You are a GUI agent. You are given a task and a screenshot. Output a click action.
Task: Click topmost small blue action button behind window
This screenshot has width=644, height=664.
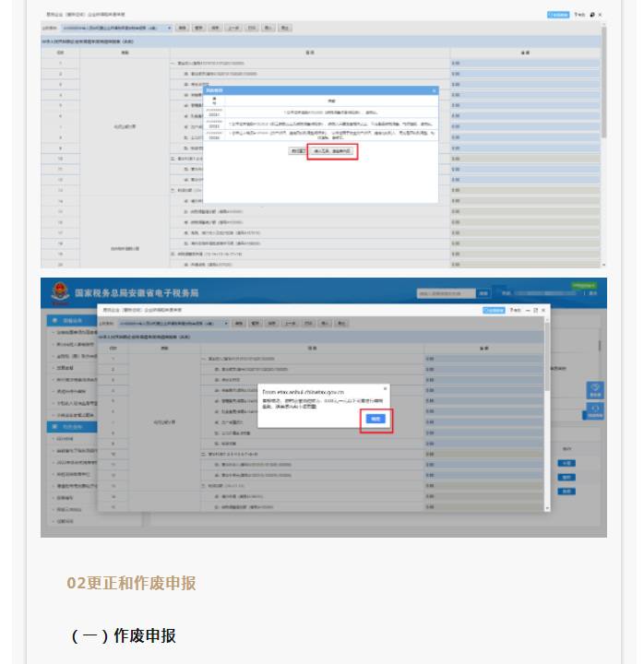[x=566, y=463]
